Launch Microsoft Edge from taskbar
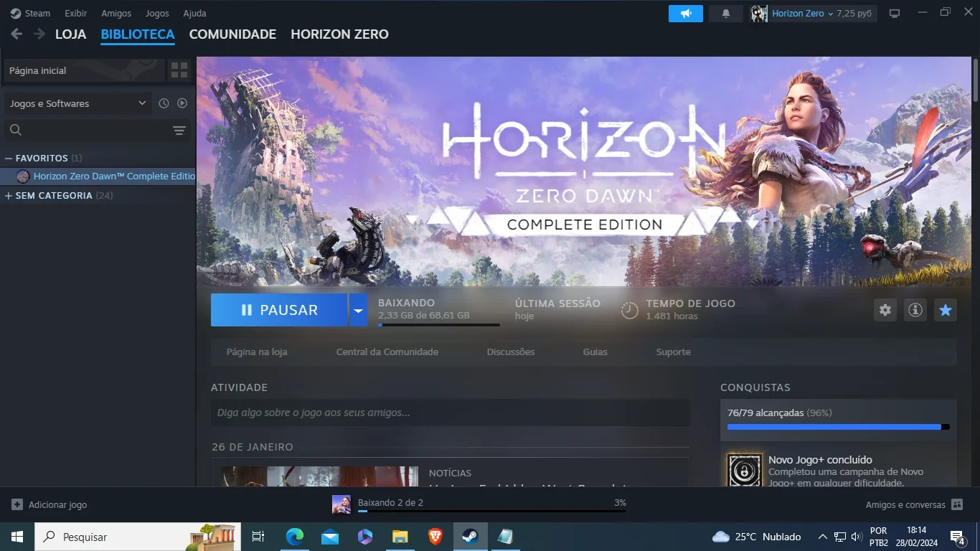Image resolution: width=980 pixels, height=551 pixels. pos(294,537)
